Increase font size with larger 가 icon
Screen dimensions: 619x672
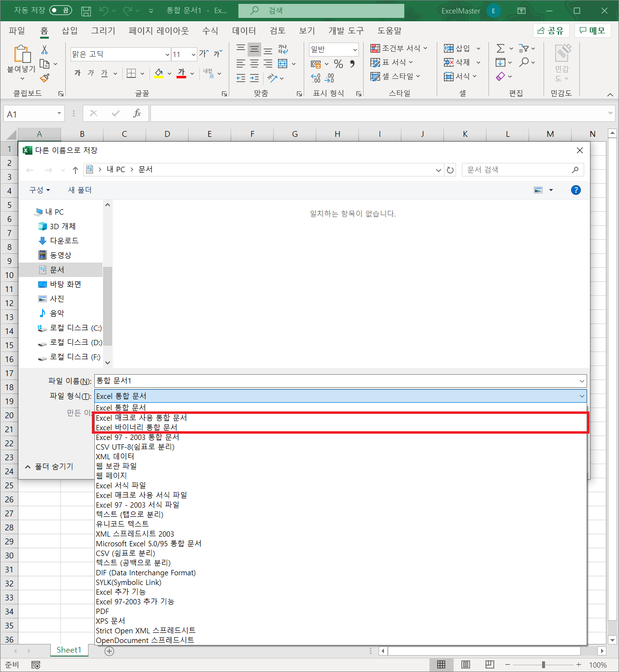pyautogui.click(x=204, y=54)
